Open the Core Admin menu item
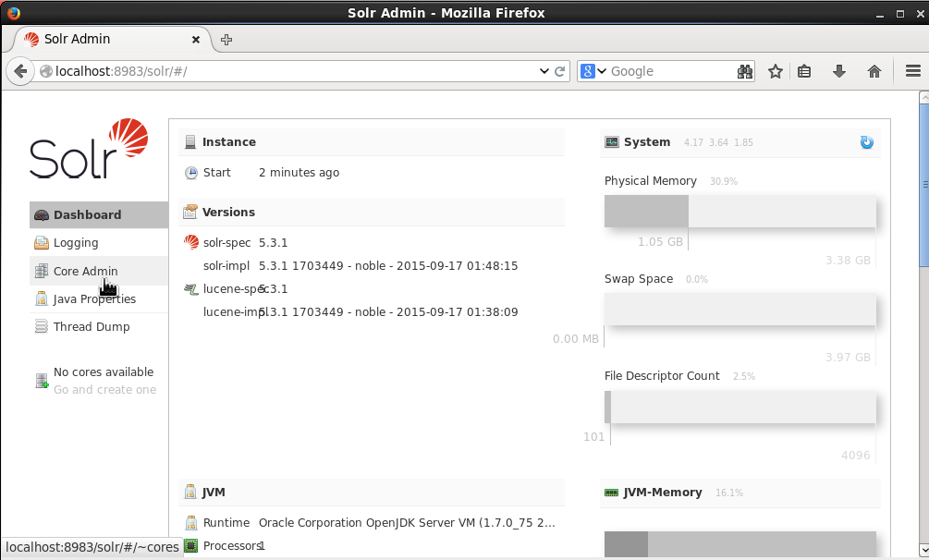 click(99, 271)
